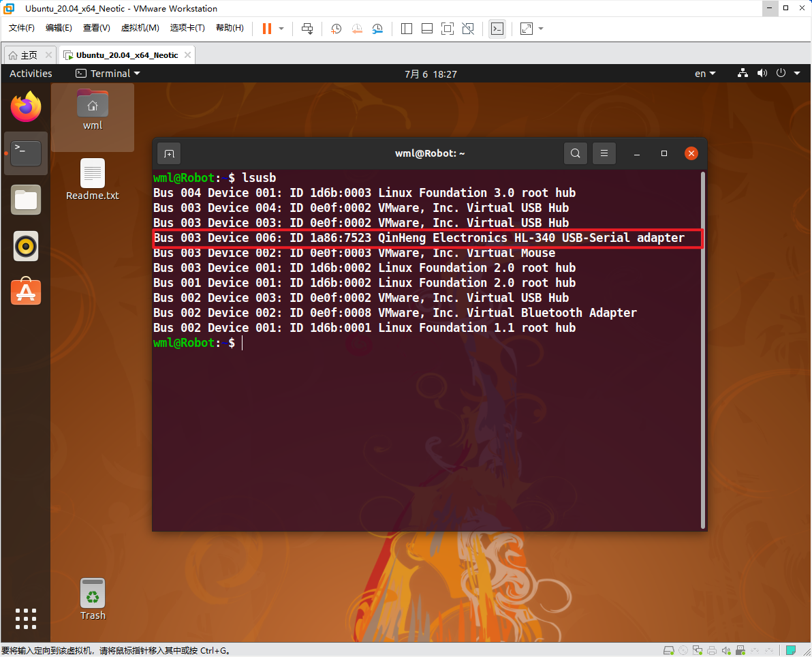The width and height of the screenshot is (812, 657).
Task: Click the hard disk device icon in VMware status bar
Action: [x=668, y=650]
